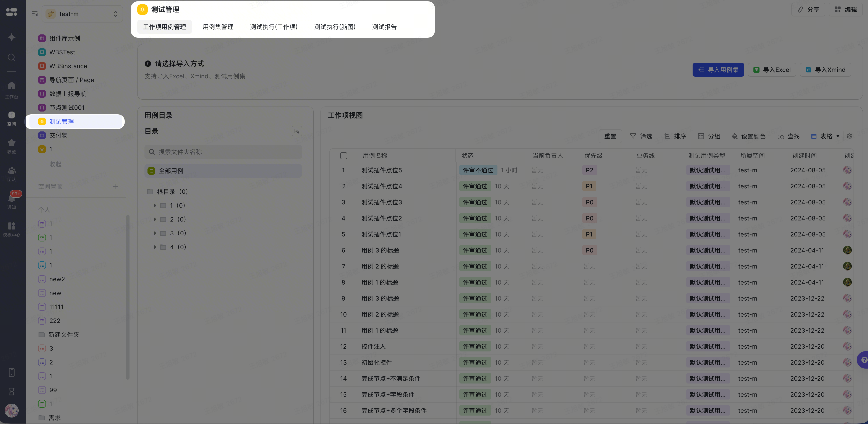Open 设置颜色 color settings
Screen dimensions: 868x424
[x=748, y=136]
